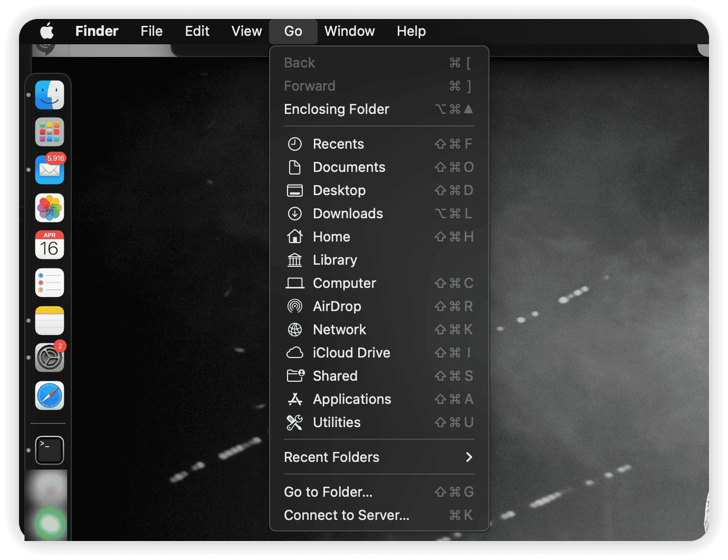This screenshot has width=728, height=560.
Task: Close the open Go menu
Action: [293, 31]
